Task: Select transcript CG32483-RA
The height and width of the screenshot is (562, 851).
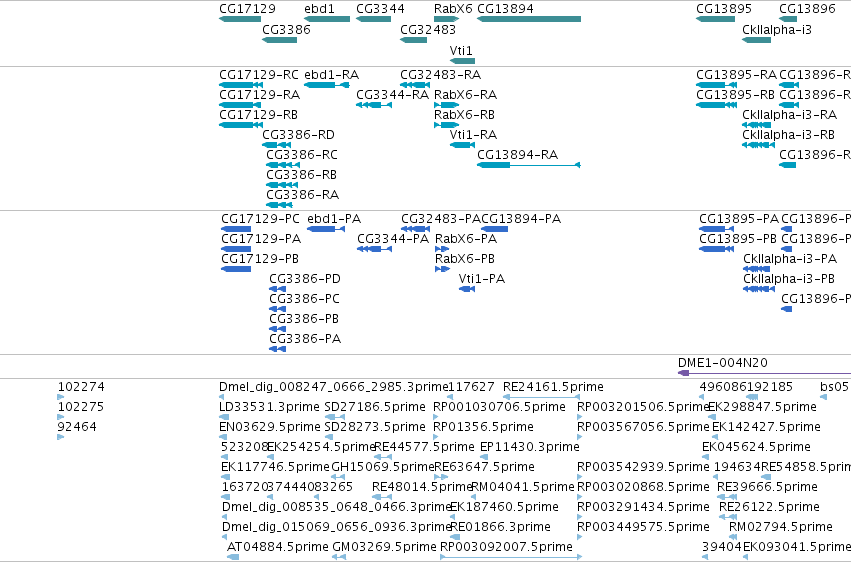Action: (x=415, y=85)
